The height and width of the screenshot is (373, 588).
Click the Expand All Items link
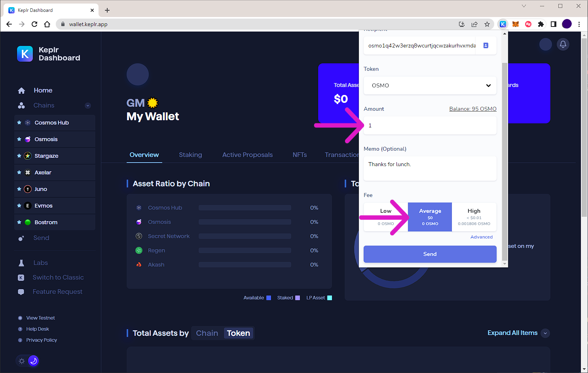pos(512,333)
